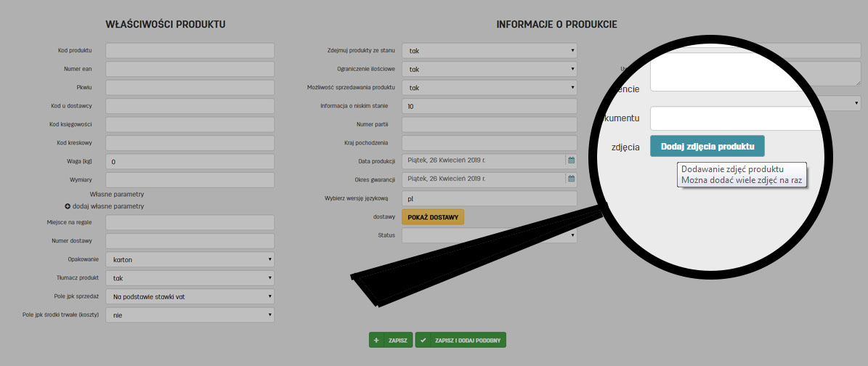Focus the Kraj pochodzenia field
Image resolution: width=868 pixels, height=366 pixels.
[489, 143]
